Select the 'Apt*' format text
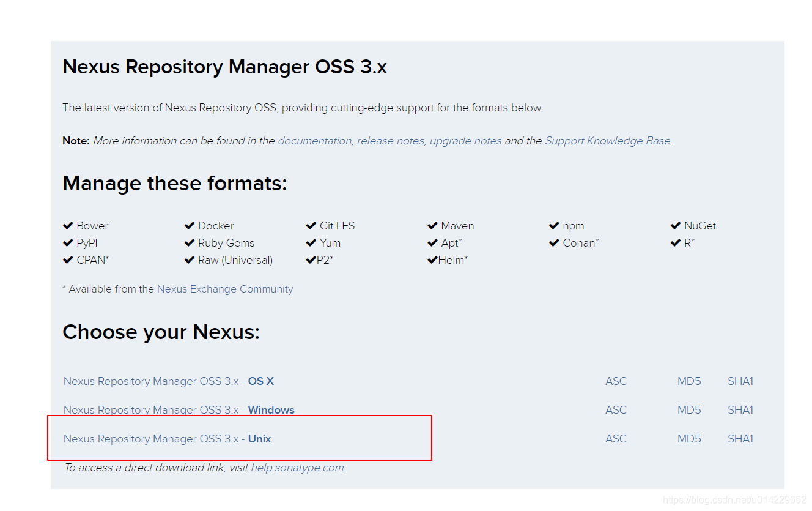The image size is (812, 511). click(x=452, y=243)
